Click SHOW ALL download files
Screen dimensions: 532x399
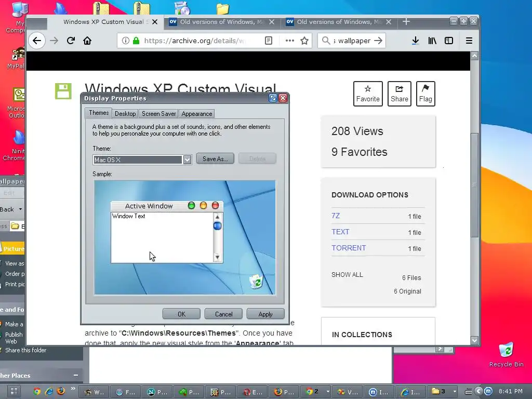347,274
